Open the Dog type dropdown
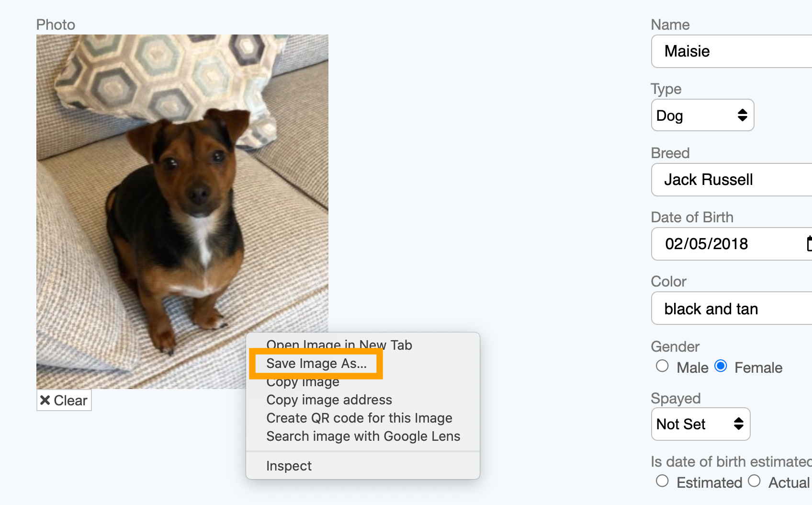Image resolution: width=812 pixels, height=505 pixels. click(702, 115)
